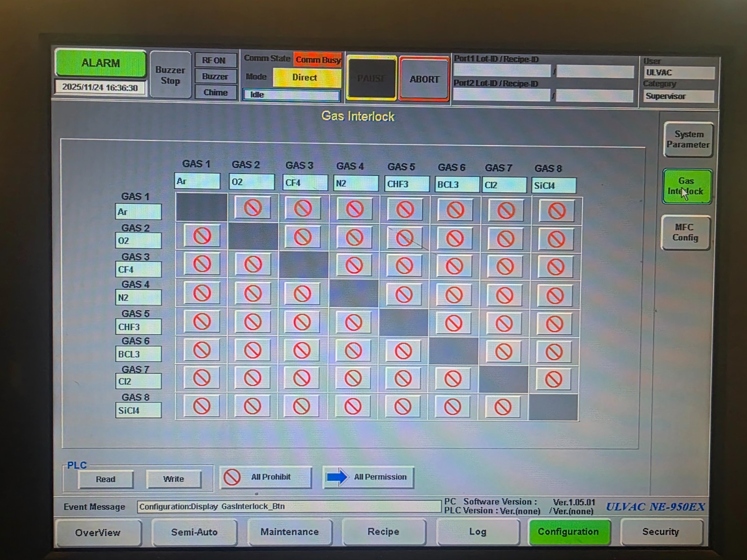Image resolution: width=747 pixels, height=560 pixels.
Task: Open the OverView tab
Action: (x=98, y=532)
